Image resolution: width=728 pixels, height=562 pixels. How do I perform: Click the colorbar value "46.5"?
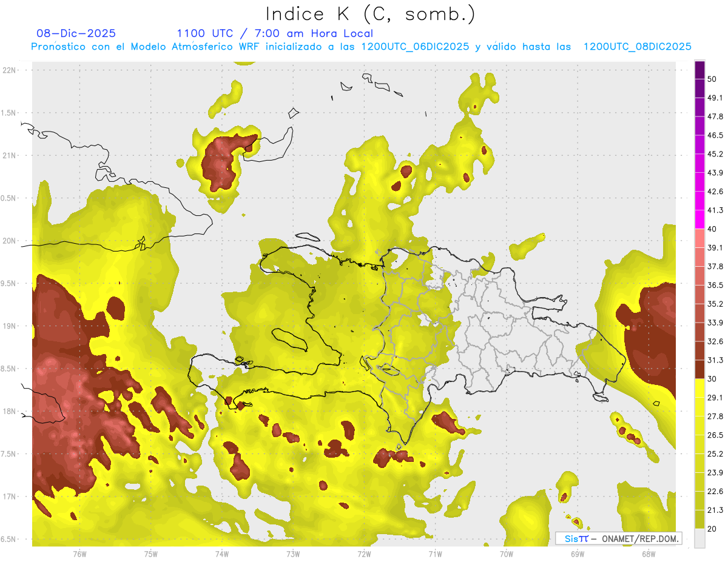[x=715, y=135]
